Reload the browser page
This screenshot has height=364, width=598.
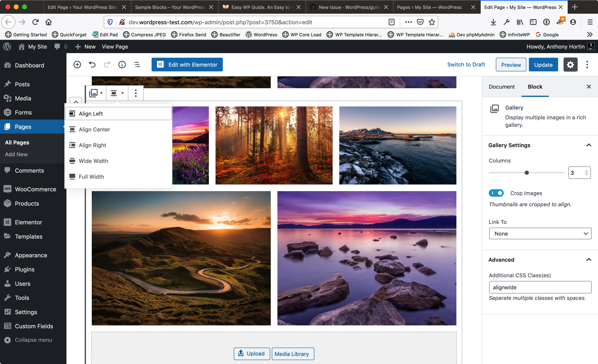(36, 22)
